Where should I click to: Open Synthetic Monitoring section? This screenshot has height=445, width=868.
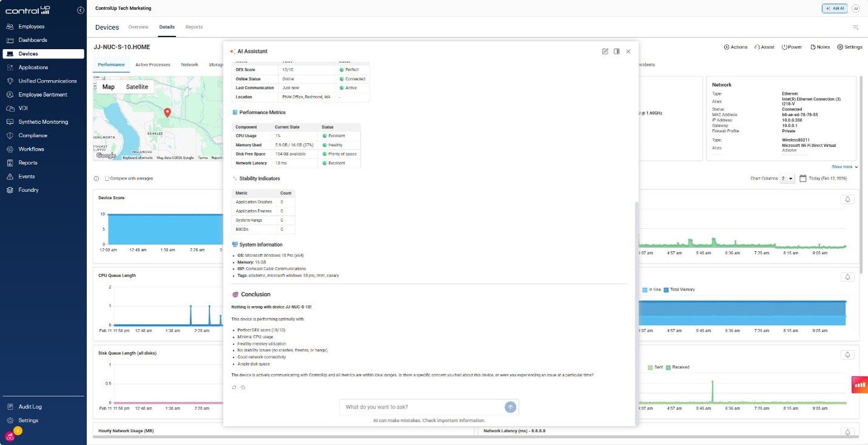[x=43, y=122]
